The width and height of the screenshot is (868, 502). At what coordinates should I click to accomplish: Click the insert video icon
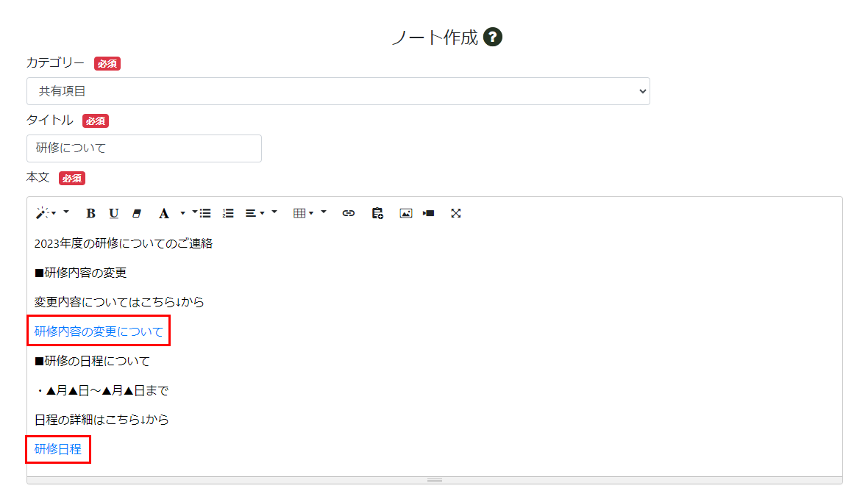point(429,213)
